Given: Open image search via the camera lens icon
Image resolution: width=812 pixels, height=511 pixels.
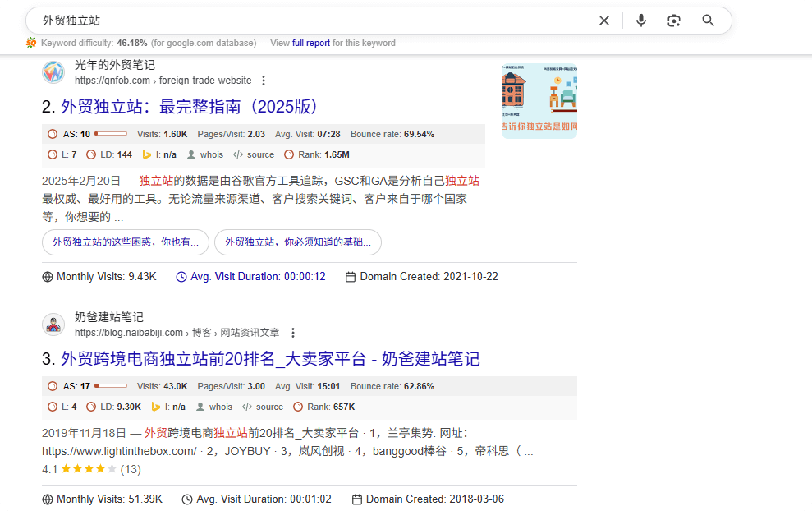Looking at the screenshot, I should pyautogui.click(x=674, y=21).
